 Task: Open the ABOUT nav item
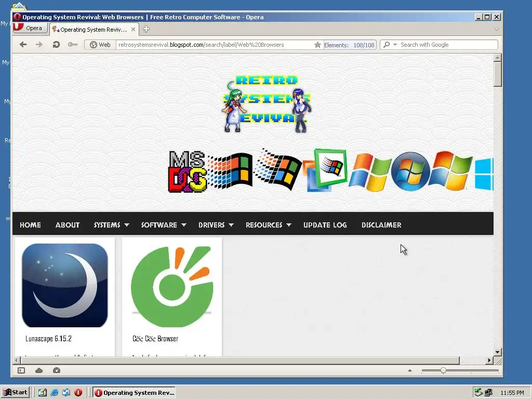68,225
